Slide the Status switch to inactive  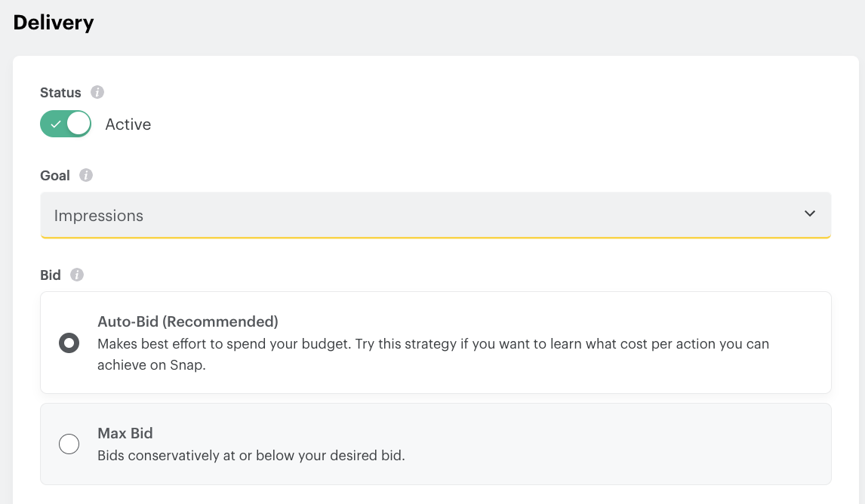click(x=66, y=124)
